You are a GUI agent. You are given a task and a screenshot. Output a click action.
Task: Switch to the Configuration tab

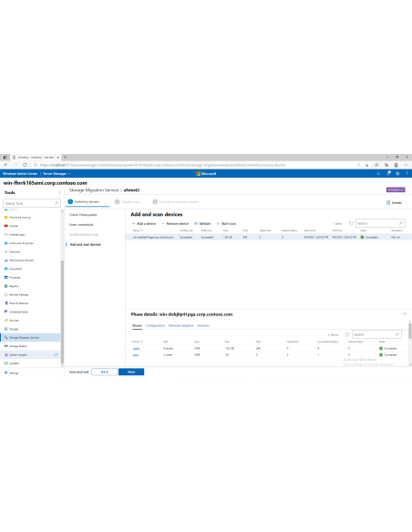(x=155, y=325)
